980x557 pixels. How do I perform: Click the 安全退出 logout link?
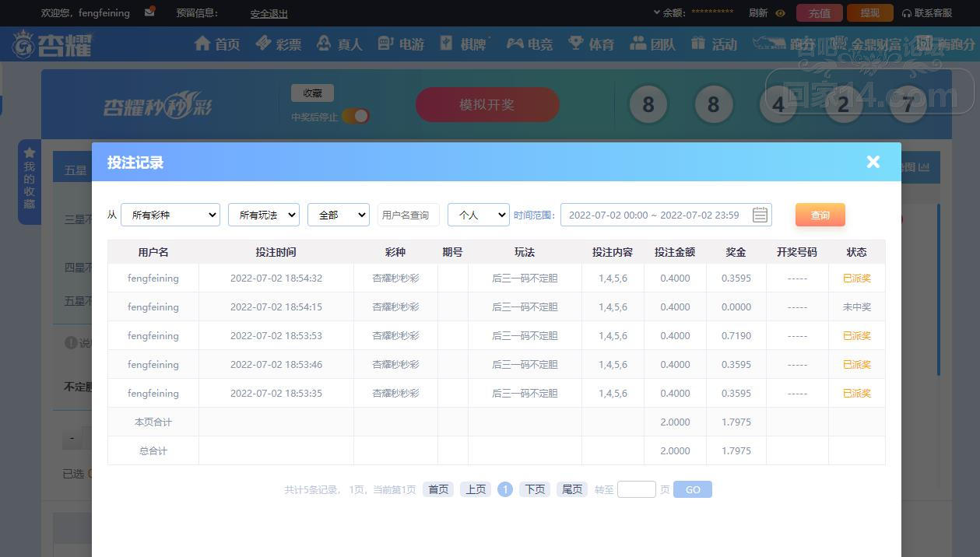click(269, 13)
